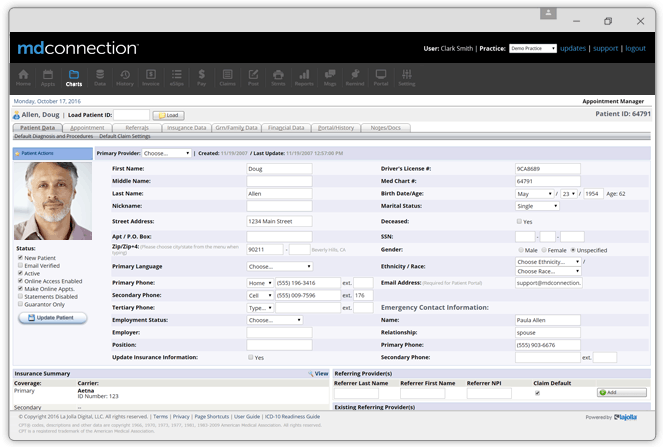Open the Appts calendar icon
Image resolution: width=663 pixels, height=447 pixels.
[x=48, y=78]
